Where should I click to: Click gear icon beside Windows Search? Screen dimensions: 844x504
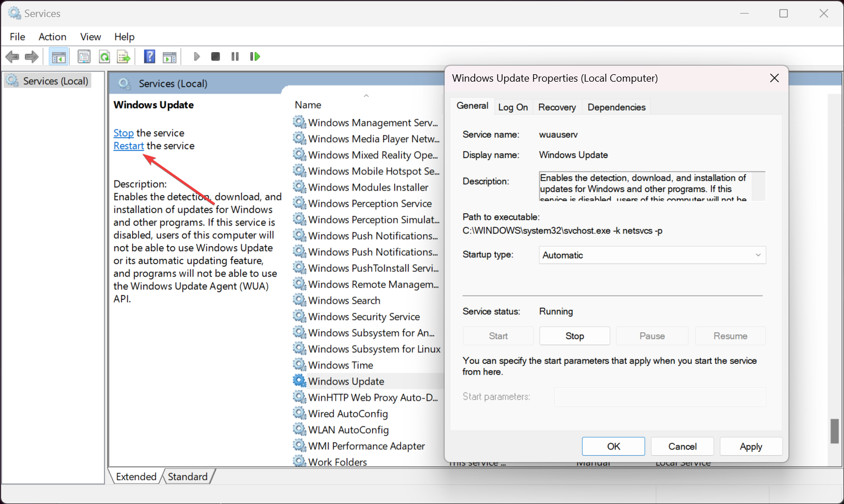[x=299, y=299]
